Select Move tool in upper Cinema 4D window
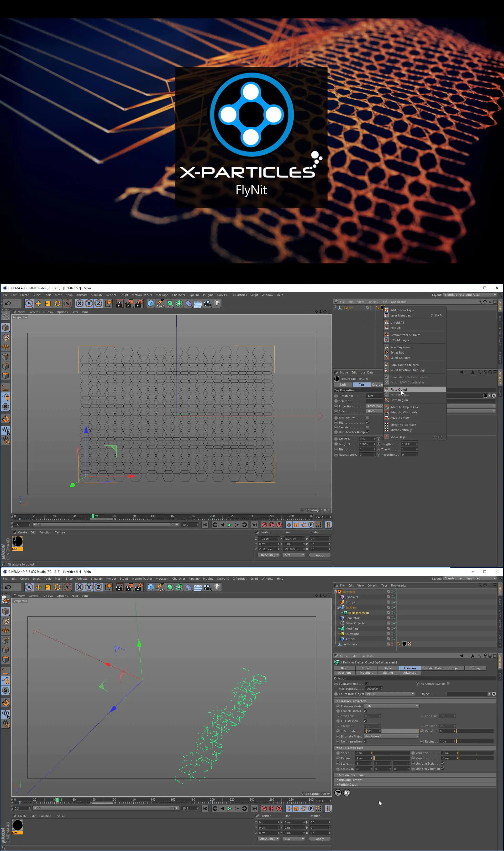 (38, 303)
